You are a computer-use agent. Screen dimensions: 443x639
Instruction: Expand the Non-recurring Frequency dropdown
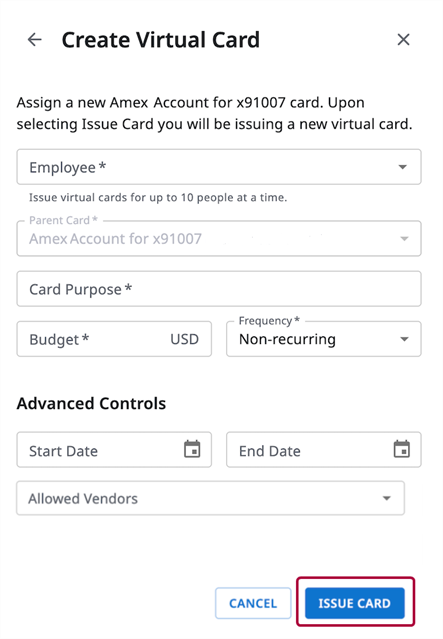(324, 339)
